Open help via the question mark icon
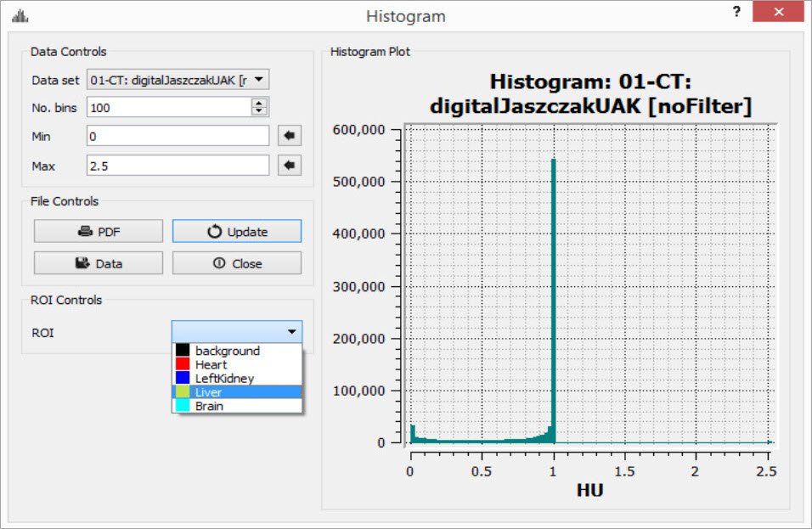Viewport: 812px width, 529px height. (x=736, y=12)
